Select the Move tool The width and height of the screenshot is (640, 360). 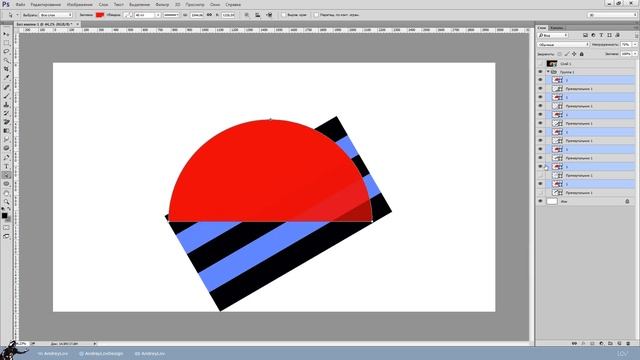(x=6, y=34)
